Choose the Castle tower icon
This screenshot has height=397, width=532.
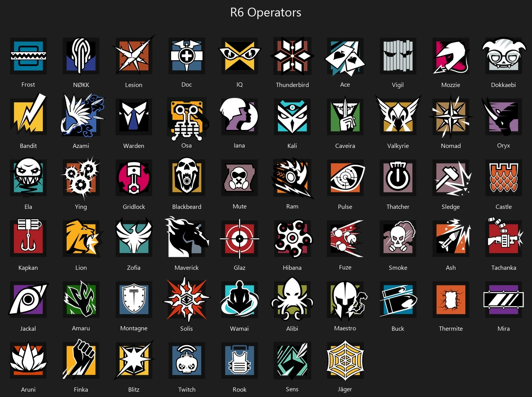(504, 177)
